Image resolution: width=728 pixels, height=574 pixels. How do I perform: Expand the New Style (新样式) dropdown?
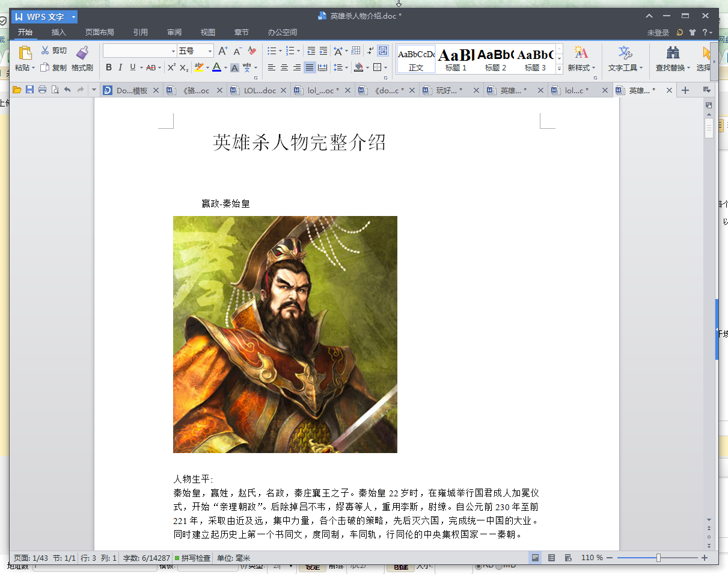point(593,68)
